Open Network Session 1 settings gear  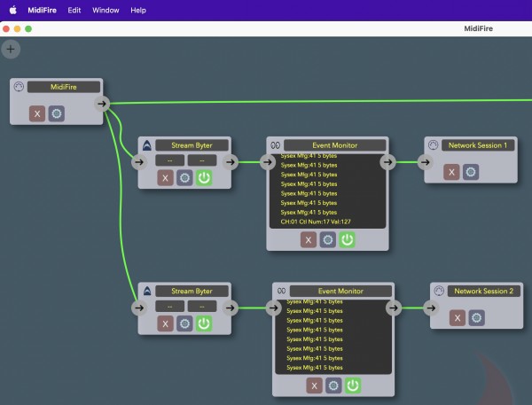[x=471, y=172]
